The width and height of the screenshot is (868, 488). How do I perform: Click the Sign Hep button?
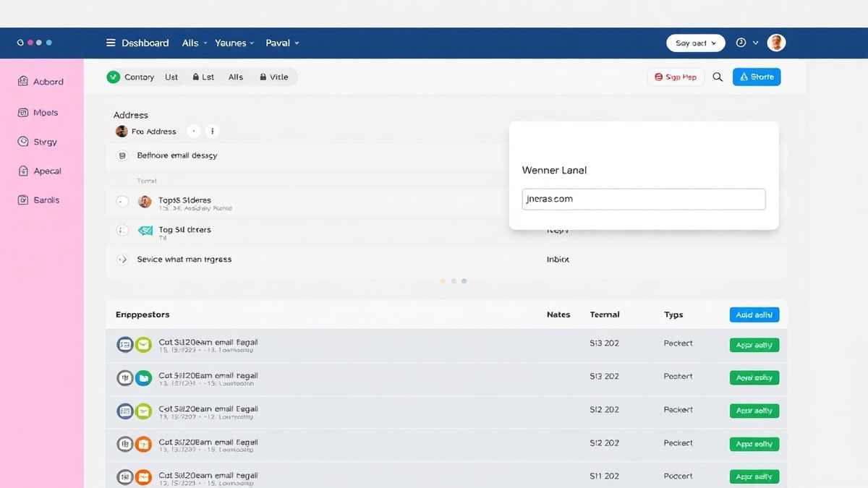point(676,77)
